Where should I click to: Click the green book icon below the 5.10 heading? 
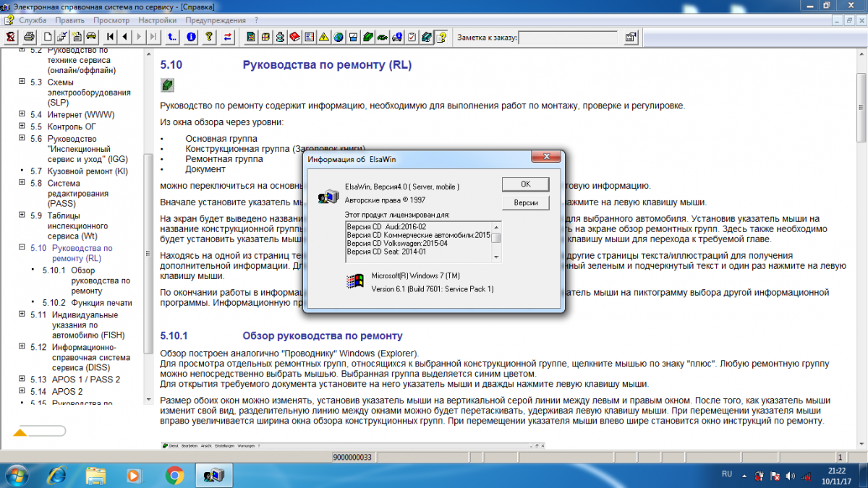pyautogui.click(x=166, y=85)
